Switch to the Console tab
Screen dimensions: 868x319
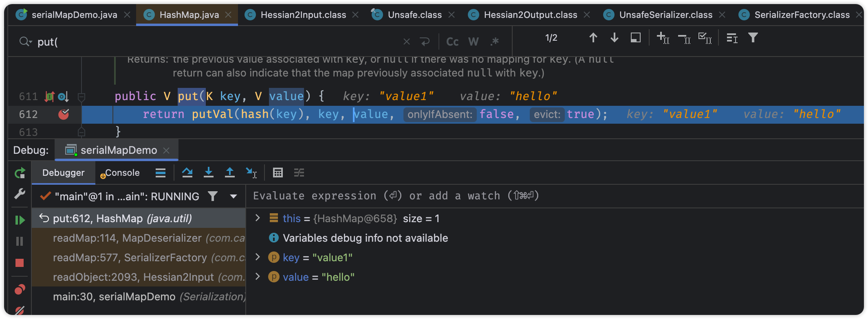click(120, 173)
